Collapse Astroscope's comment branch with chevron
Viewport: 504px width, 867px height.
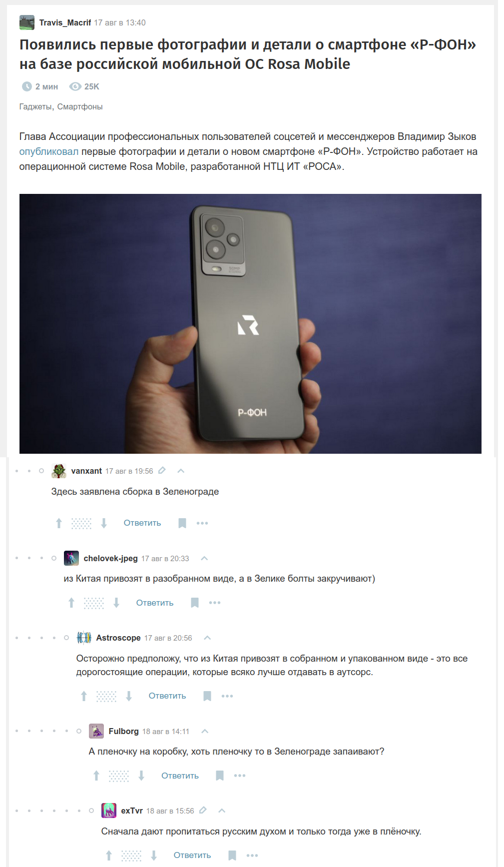pyautogui.click(x=208, y=638)
